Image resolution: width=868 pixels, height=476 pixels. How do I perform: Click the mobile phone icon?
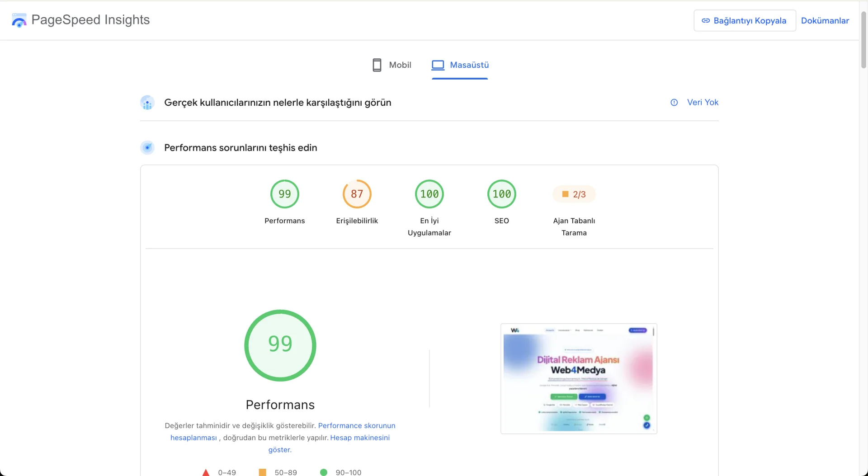377,65
